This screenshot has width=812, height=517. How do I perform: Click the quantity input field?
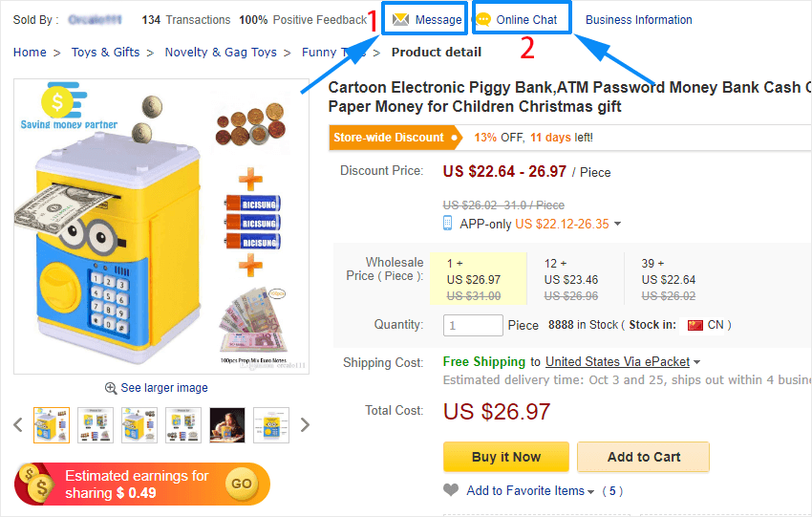pos(473,325)
